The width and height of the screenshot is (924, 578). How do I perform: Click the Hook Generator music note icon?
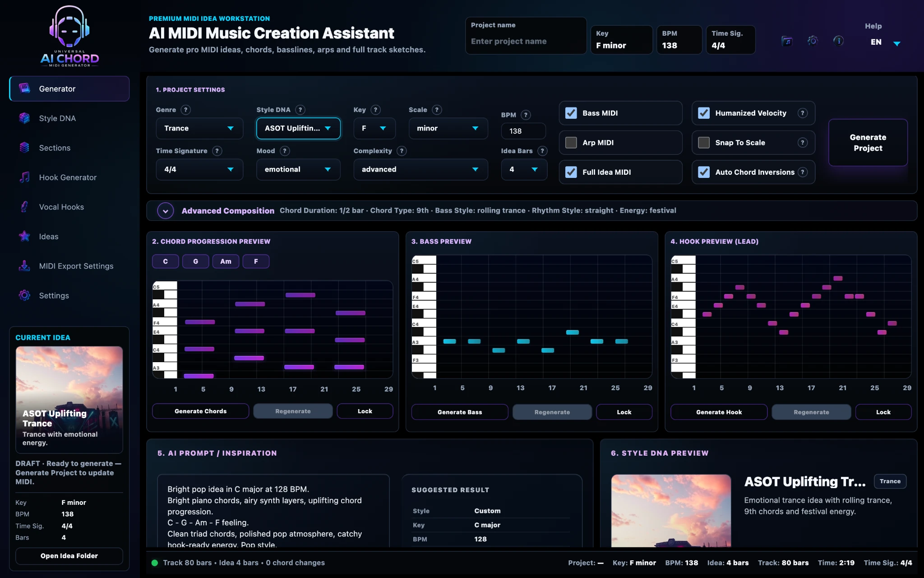click(x=24, y=177)
